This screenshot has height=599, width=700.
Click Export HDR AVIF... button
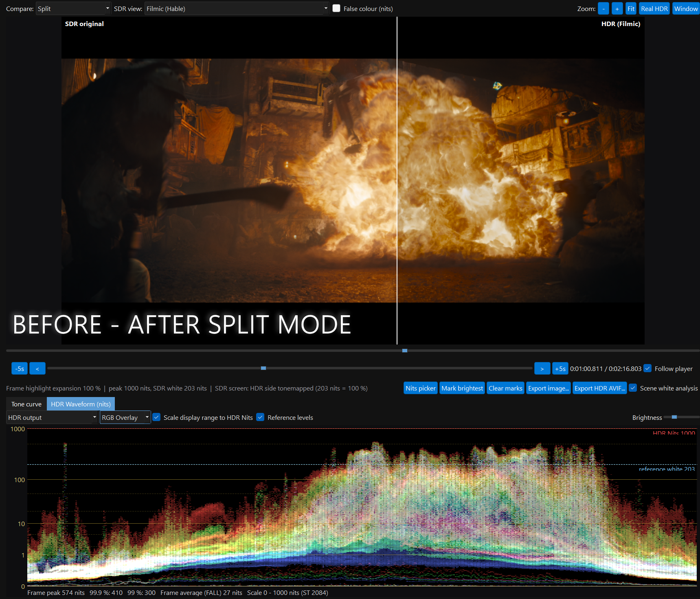600,388
